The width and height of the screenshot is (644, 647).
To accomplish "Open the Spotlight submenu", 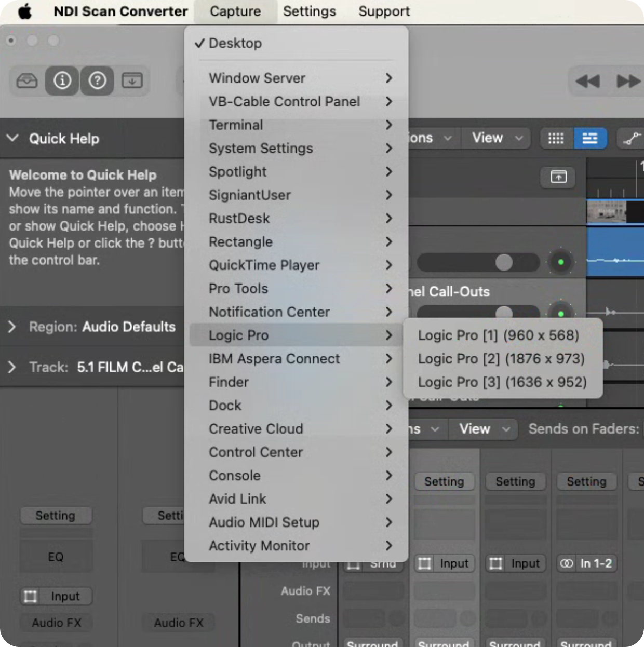I will click(296, 171).
